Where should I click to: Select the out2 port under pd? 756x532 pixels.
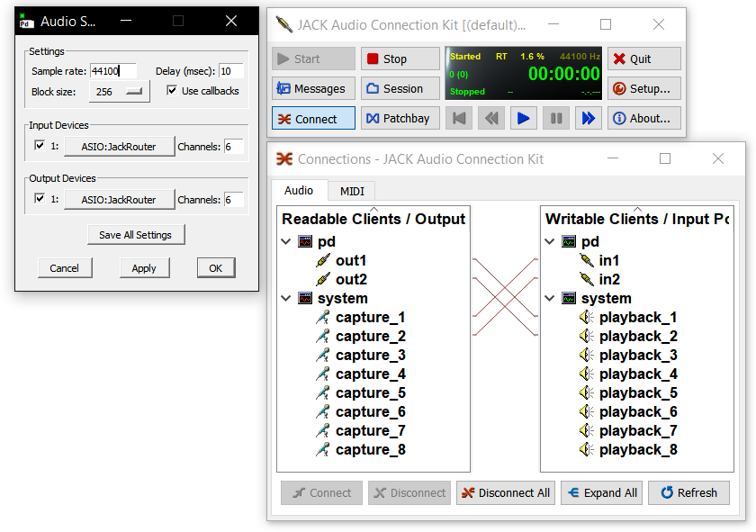pyautogui.click(x=352, y=279)
